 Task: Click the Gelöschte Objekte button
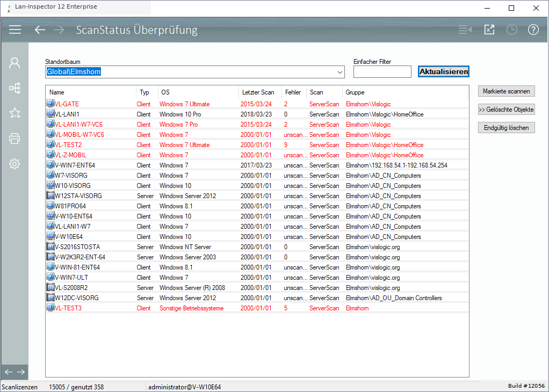pos(506,110)
